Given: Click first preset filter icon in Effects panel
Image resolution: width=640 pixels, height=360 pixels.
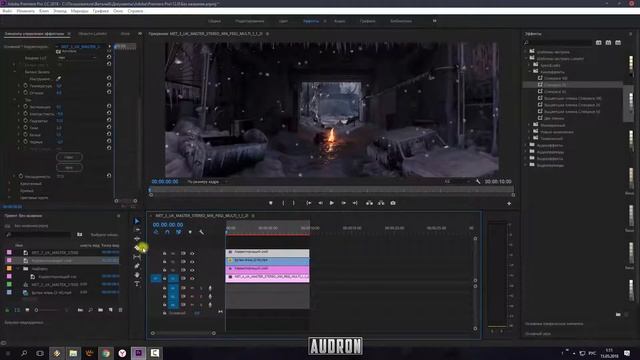Looking at the screenshot, I should point(598,42).
